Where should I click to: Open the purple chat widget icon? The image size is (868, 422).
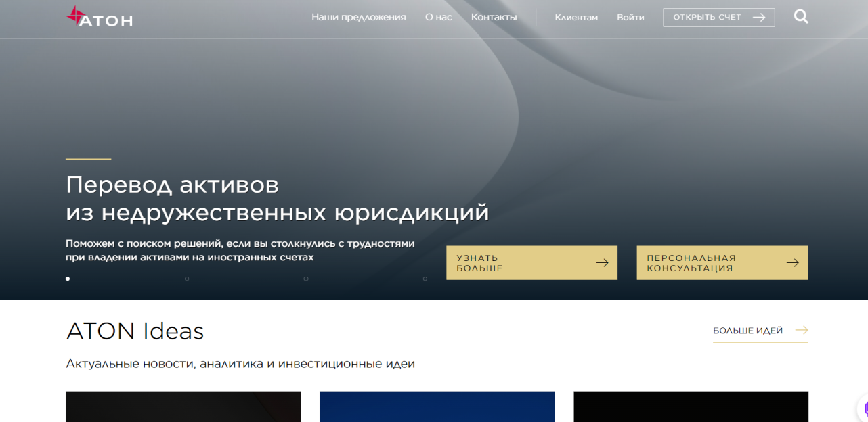[865, 408]
